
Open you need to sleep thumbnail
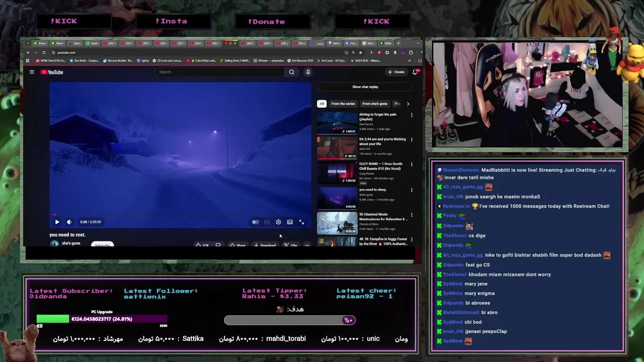pyautogui.click(x=337, y=198)
